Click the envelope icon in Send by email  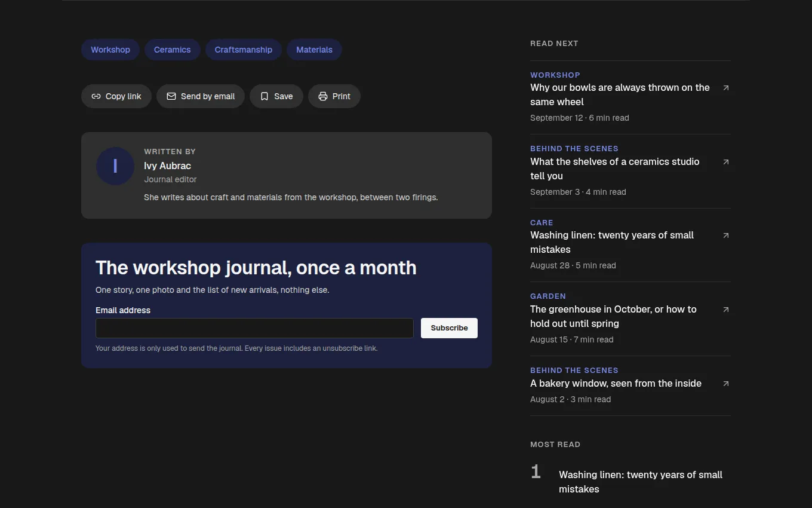coord(171,96)
